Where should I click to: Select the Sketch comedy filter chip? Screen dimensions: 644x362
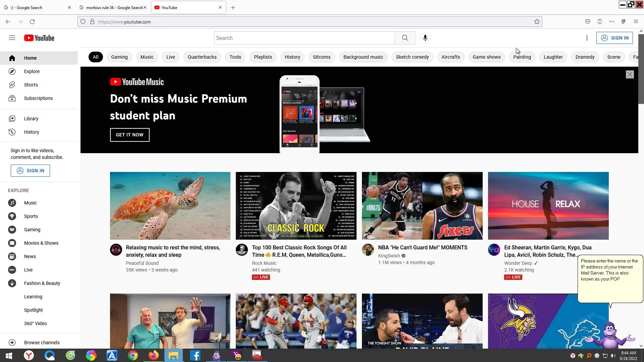coord(412,57)
